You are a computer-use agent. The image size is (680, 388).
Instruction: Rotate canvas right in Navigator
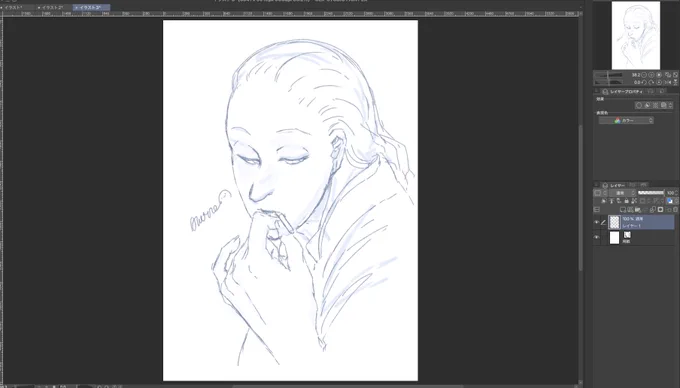(x=651, y=82)
